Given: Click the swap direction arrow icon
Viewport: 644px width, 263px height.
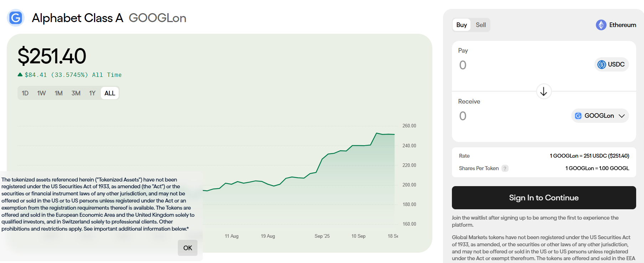Looking at the screenshot, I should (543, 91).
